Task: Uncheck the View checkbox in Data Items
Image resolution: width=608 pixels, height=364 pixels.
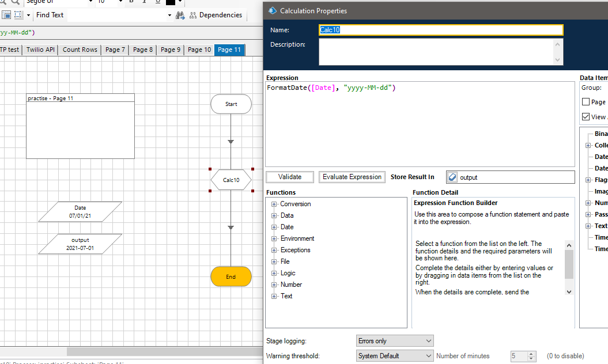Action: [x=586, y=117]
